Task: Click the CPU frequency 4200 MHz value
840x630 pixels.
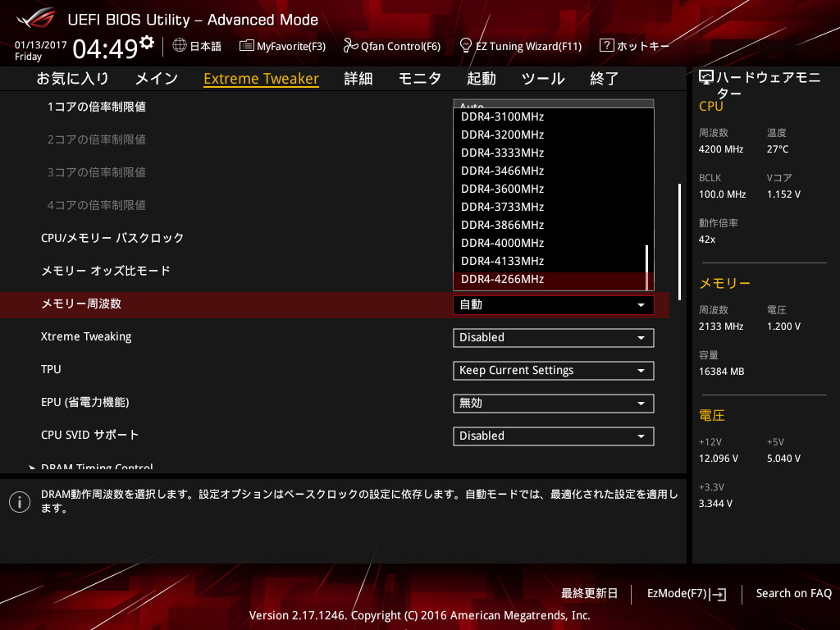Action: 720,149
